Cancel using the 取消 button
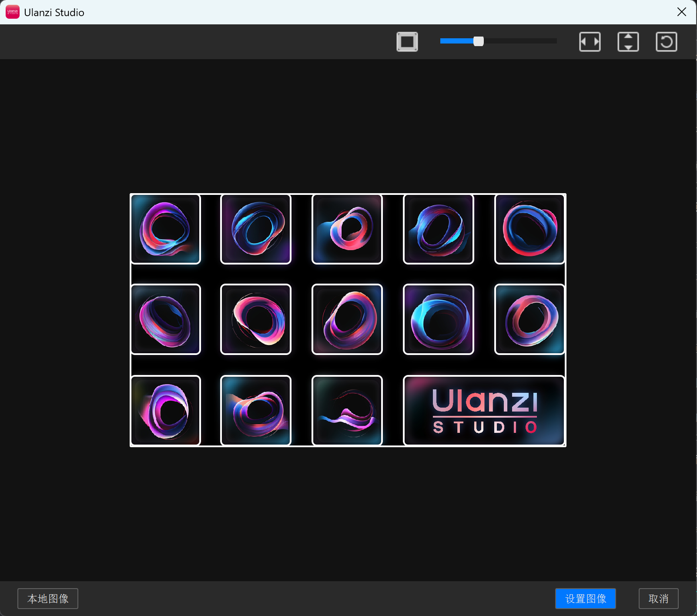697x616 pixels. tap(658, 599)
